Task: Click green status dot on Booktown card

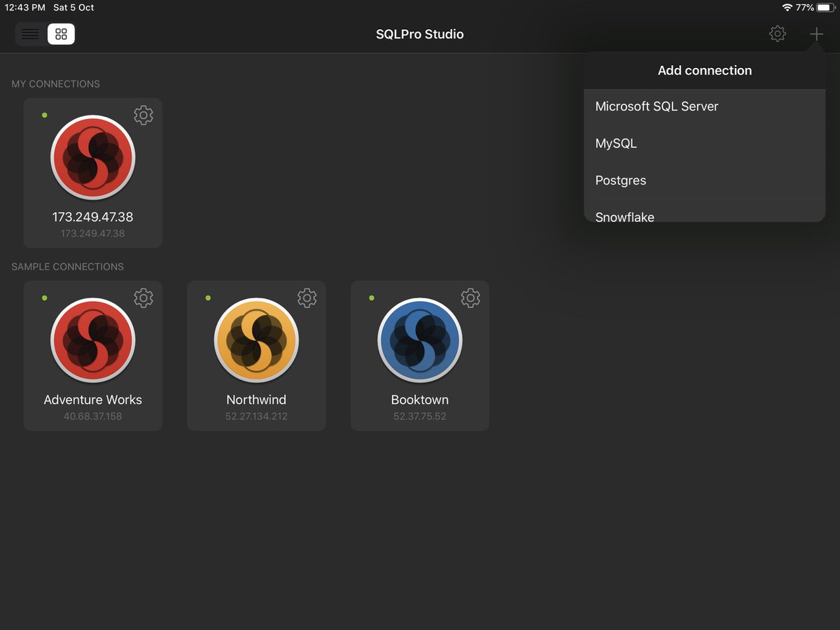Action: (x=372, y=297)
